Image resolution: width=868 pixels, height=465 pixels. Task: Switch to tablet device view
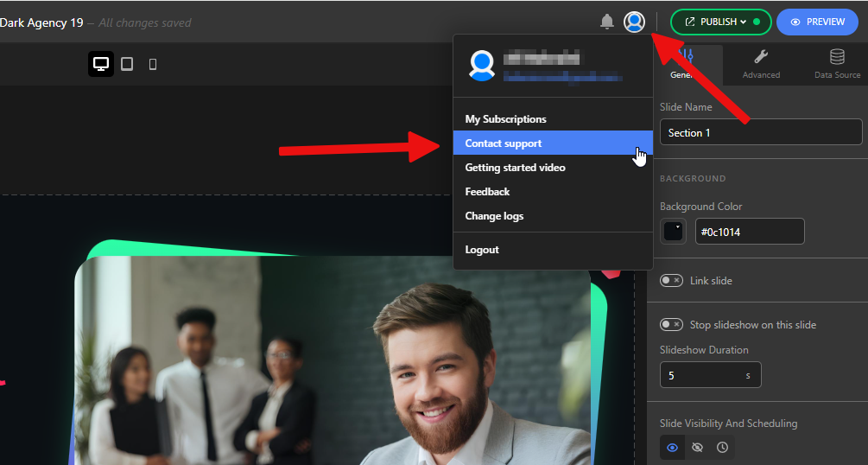(x=127, y=64)
